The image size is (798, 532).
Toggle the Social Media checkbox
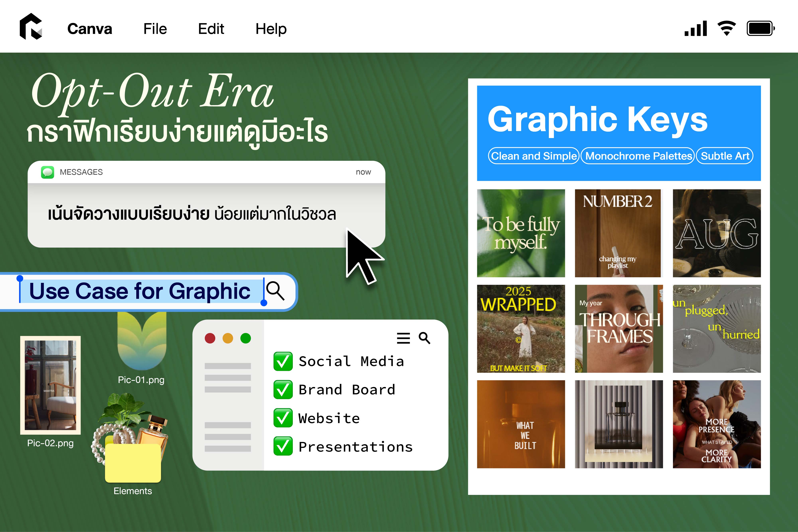283,361
